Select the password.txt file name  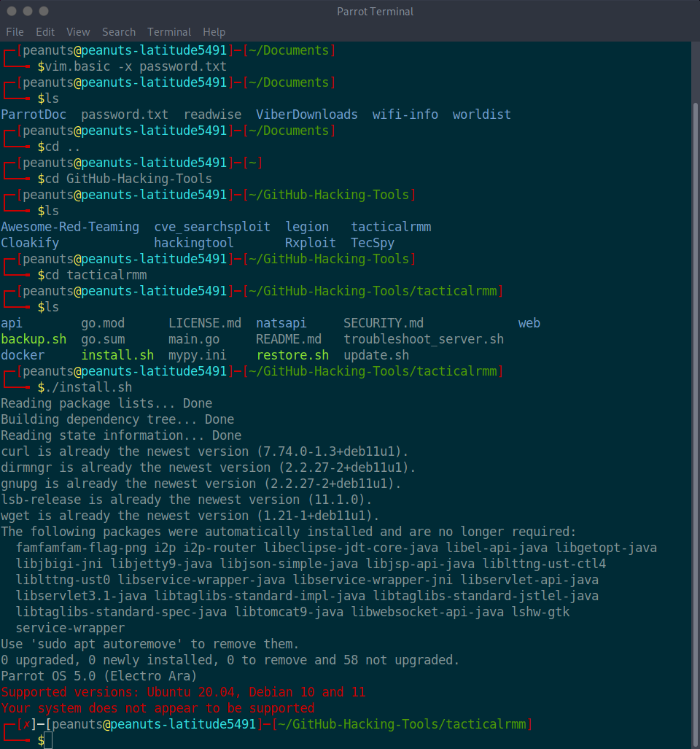pyautogui.click(x=124, y=114)
